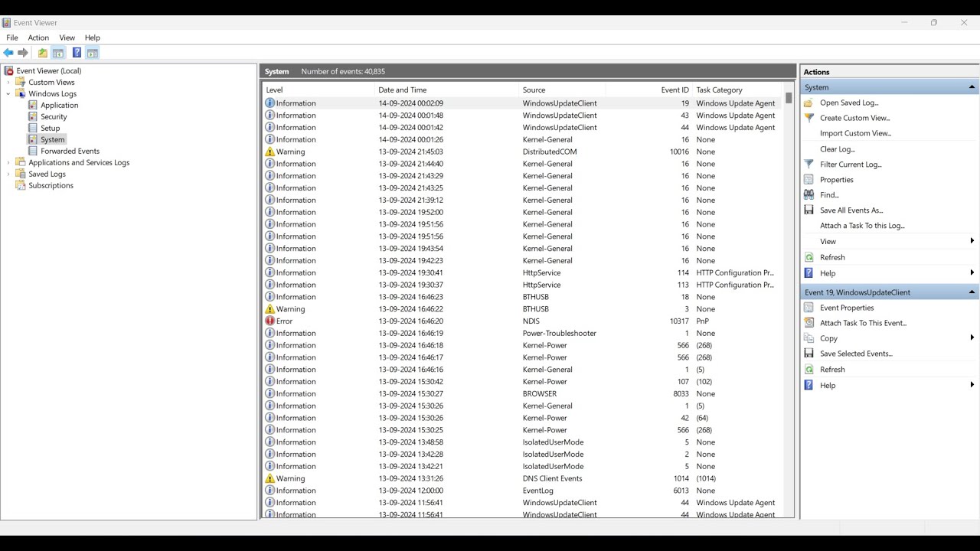
Task: Click the event list vertical scrollbar thumb
Action: (x=789, y=98)
